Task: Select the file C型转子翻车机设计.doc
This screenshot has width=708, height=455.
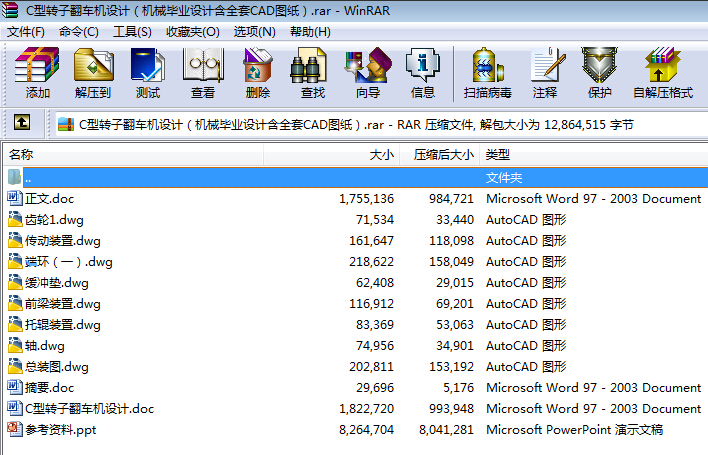Action: (x=89, y=409)
